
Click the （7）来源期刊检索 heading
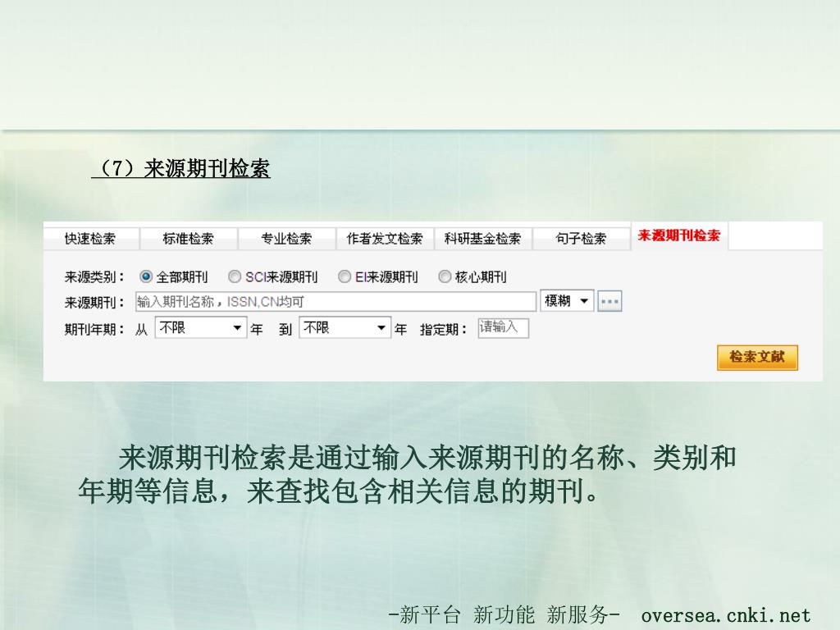click(181, 168)
